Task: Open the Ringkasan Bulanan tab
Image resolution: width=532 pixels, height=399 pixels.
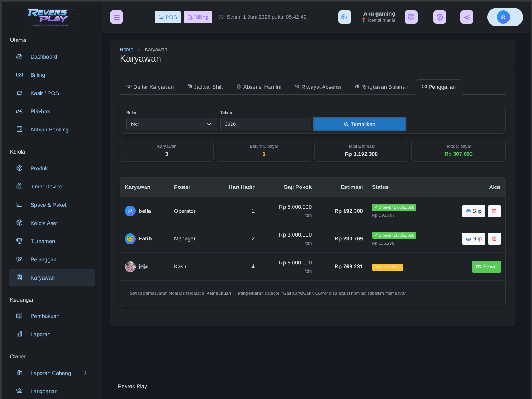Action: coord(381,87)
